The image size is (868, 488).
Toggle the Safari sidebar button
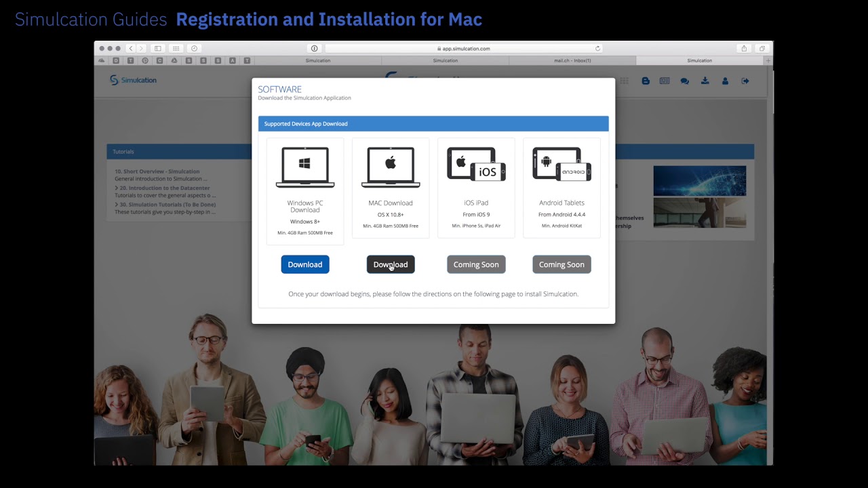pos(157,48)
